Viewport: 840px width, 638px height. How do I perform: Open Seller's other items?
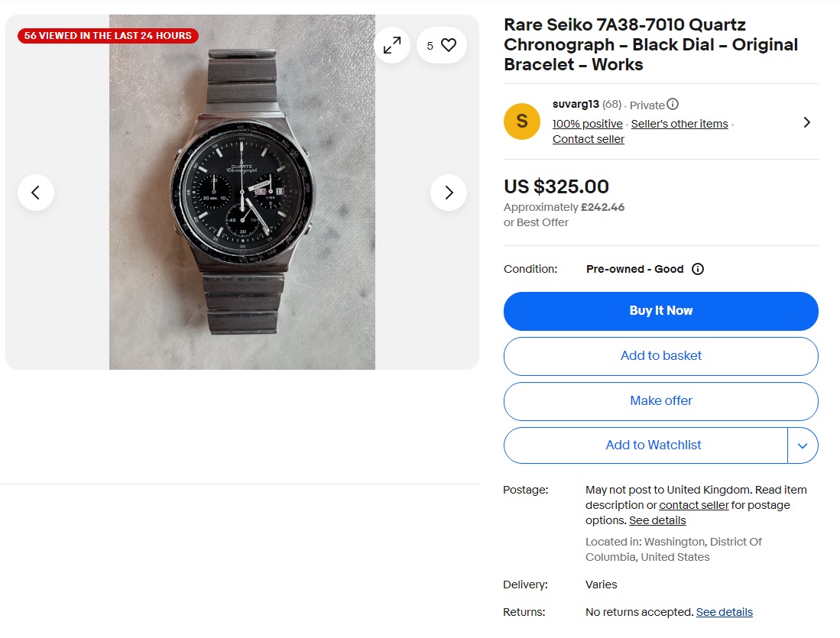pos(679,123)
